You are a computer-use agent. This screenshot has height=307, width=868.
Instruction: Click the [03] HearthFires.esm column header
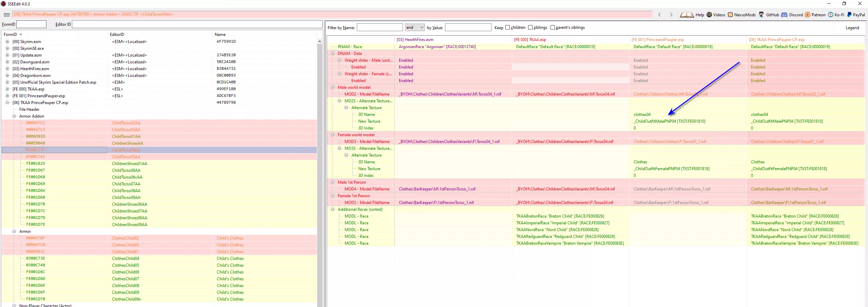click(453, 40)
